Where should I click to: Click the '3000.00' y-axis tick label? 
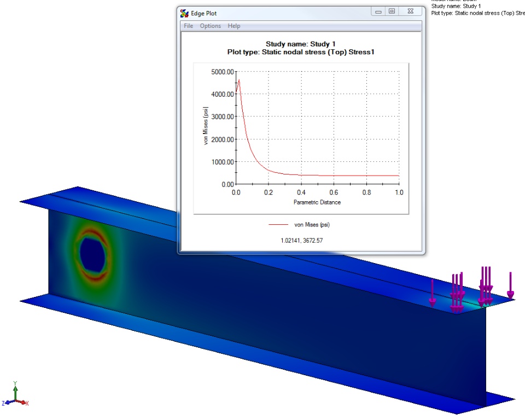(223, 116)
